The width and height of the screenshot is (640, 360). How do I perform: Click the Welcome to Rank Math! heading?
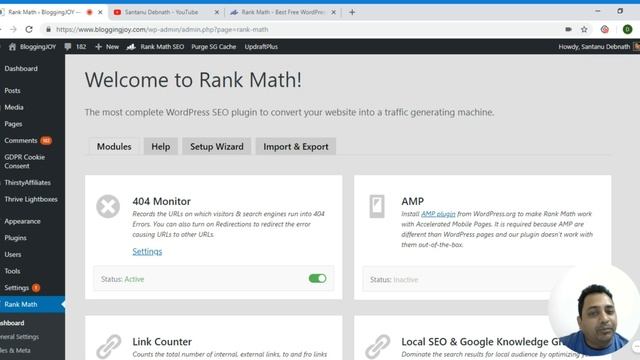[x=193, y=80]
